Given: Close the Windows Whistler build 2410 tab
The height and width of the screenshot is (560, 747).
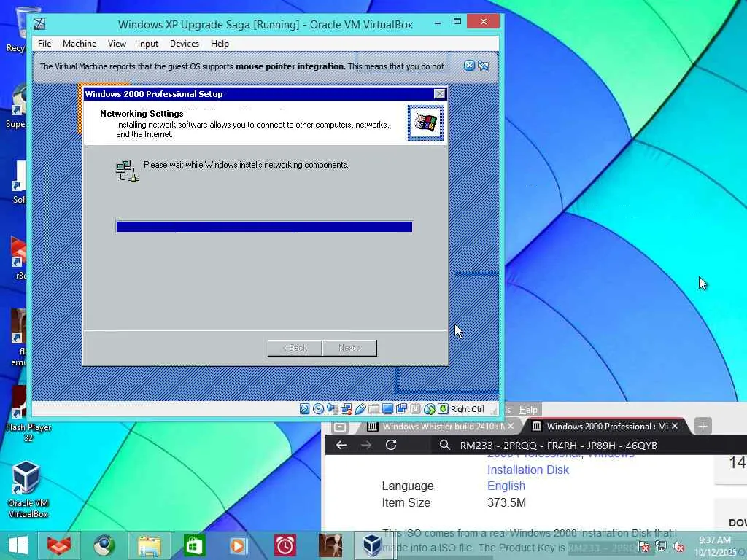Looking at the screenshot, I should coord(511,426).
